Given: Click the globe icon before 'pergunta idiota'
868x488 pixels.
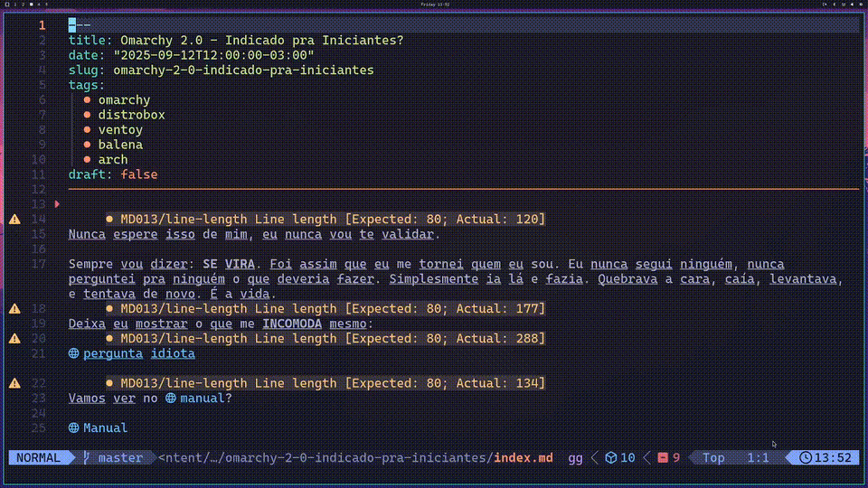Looking at the screenshot, I should coord(73,353).
